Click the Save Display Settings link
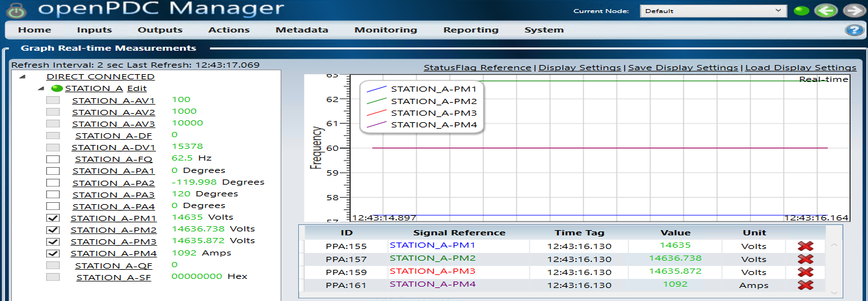 point(683,68)
